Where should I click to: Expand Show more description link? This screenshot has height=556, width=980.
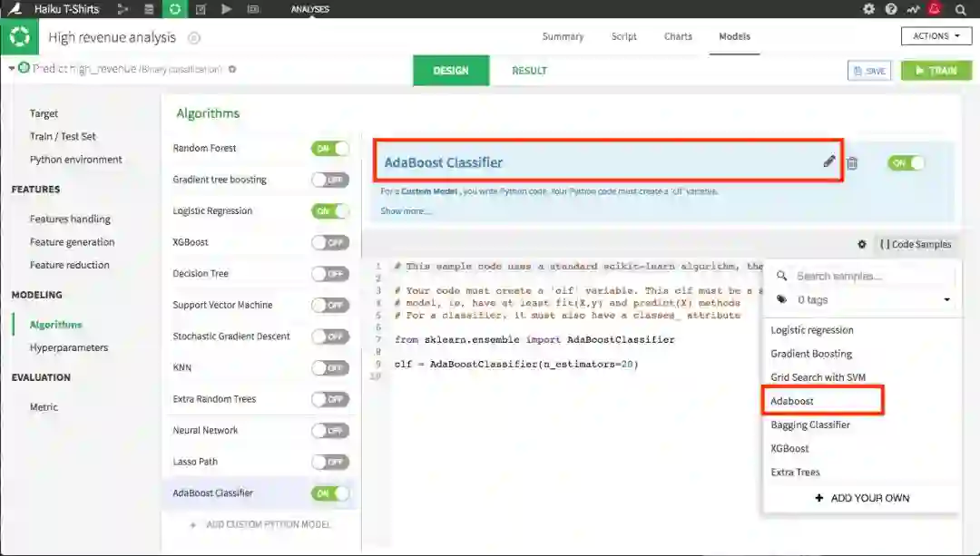405,211
